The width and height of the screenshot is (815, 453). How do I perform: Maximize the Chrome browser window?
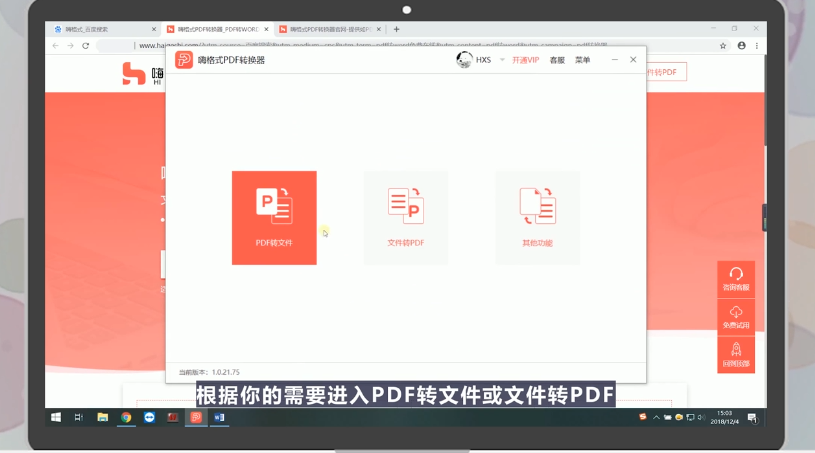(x=734, y=29)
